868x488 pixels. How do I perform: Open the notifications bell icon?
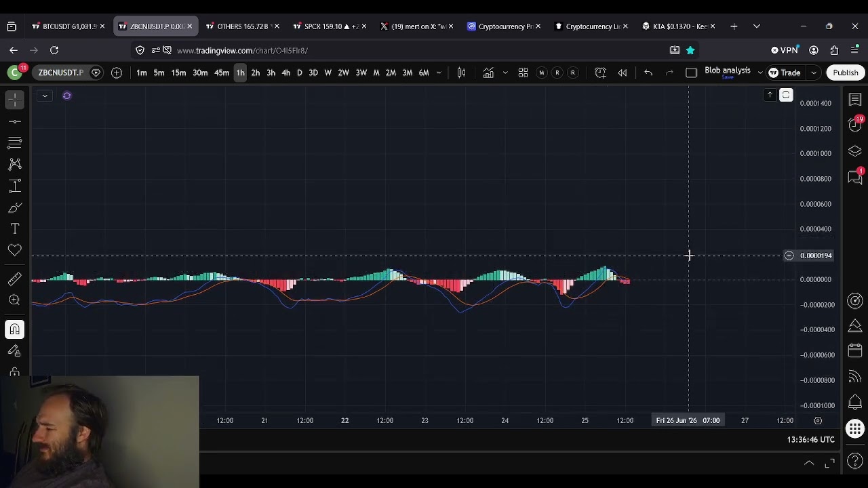tap(855, 403)
